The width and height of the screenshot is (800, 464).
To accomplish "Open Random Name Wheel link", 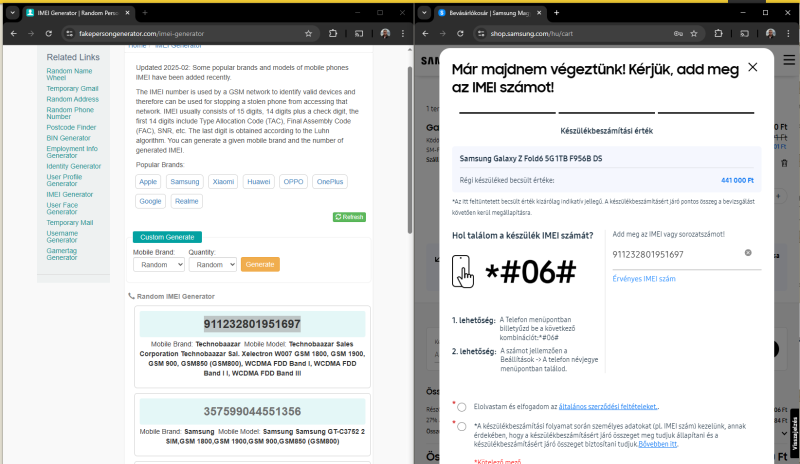I will click(x=69, y=75).
